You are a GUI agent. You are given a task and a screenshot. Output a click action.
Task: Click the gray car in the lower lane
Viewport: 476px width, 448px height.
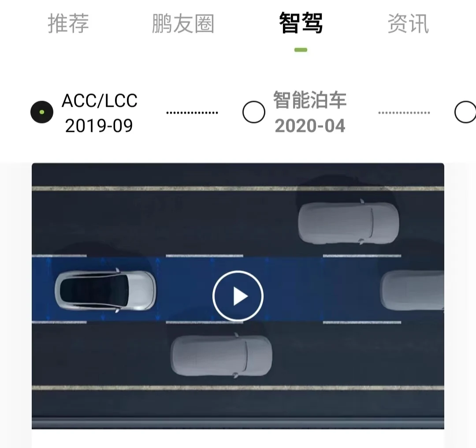tap(221, 355)
